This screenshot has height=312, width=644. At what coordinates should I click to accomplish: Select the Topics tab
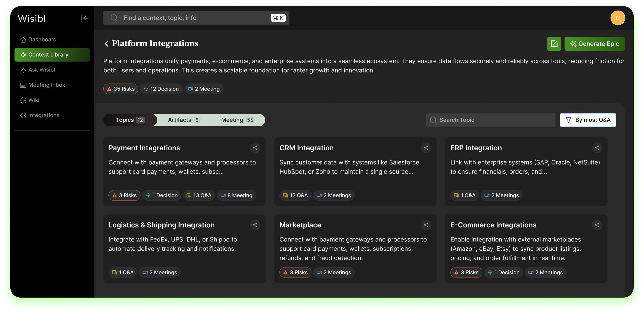130,120
